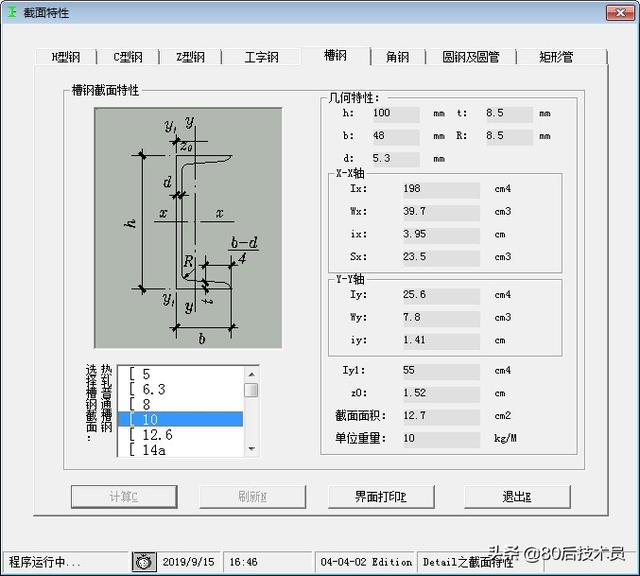Click the z0 field showing 1.52
640x576 pixels.
(441, 393)
